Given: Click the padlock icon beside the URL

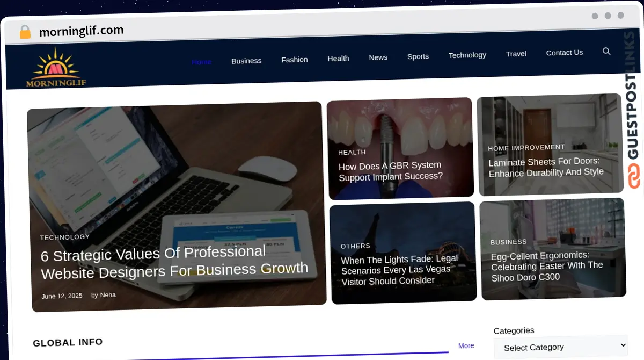Looking at the screenshot, I should click(25, 32).
